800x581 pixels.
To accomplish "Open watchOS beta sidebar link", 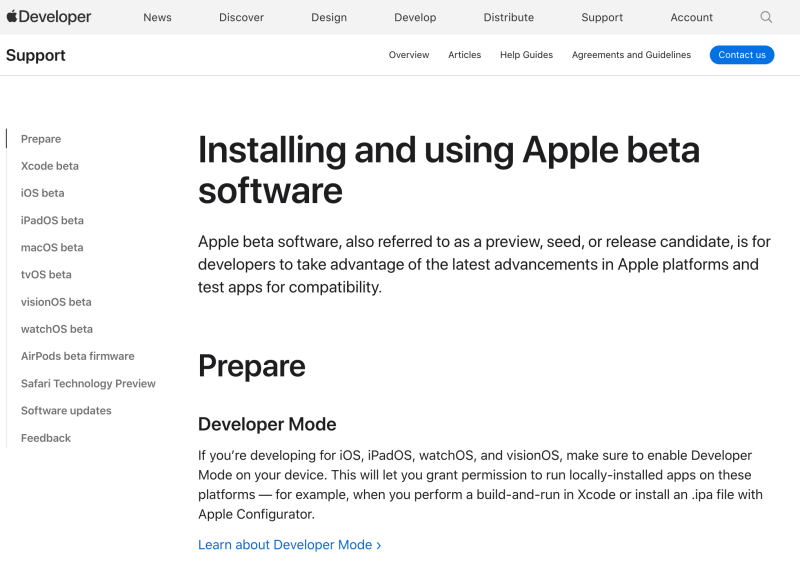I will [x=57, y=329].
